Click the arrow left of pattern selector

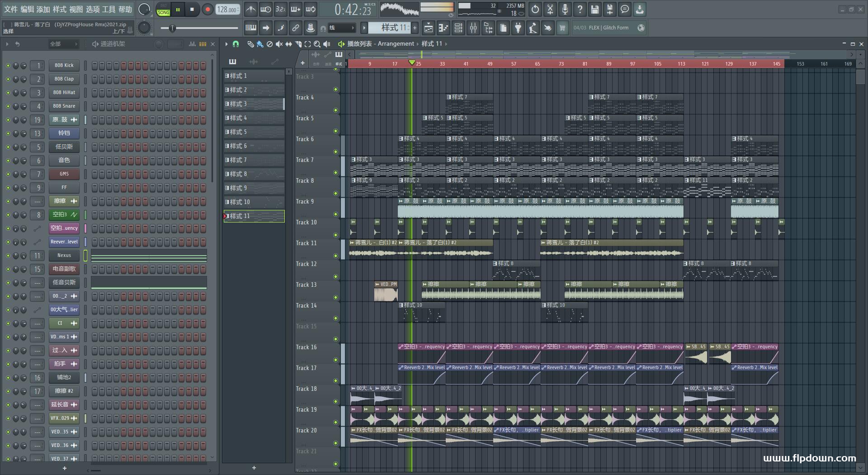(364, 28)
